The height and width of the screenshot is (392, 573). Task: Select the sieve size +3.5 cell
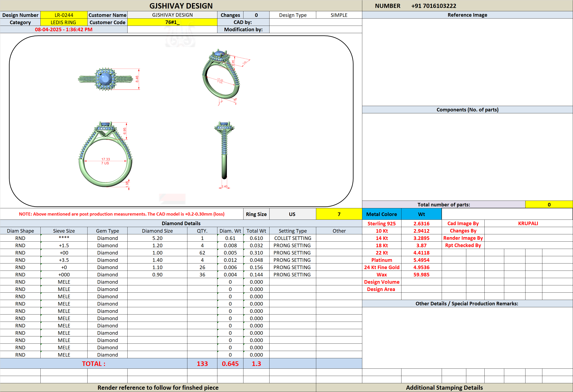click(x=64, y=260)
